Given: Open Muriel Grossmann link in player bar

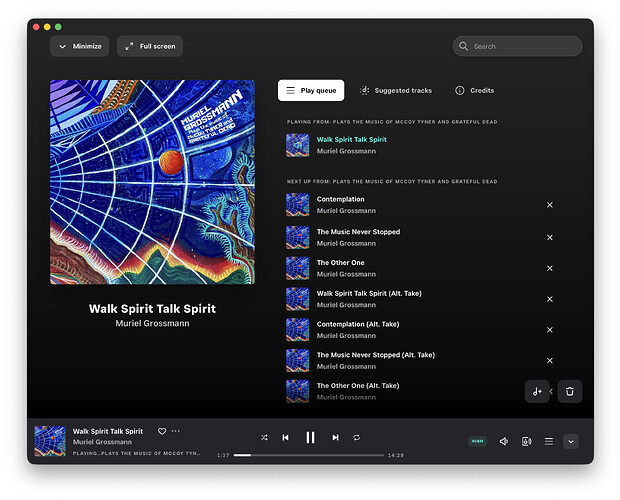Looking at the screenshot, I should pos(102,442).
